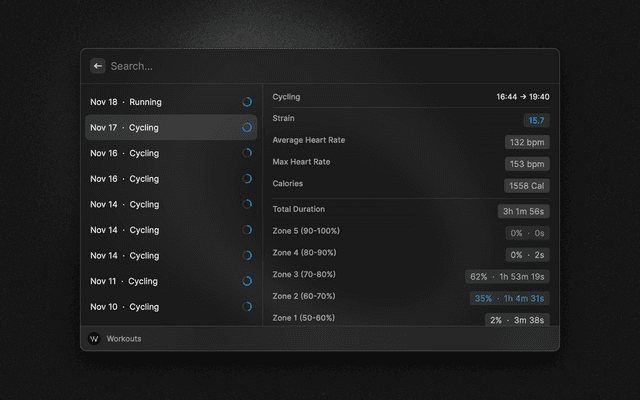
Task: Click the Zone 3 62% duration tag
Action: 507,277
